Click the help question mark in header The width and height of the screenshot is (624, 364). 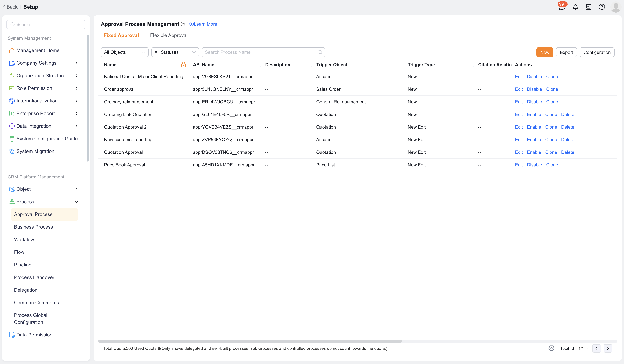[x=602, y=7]
